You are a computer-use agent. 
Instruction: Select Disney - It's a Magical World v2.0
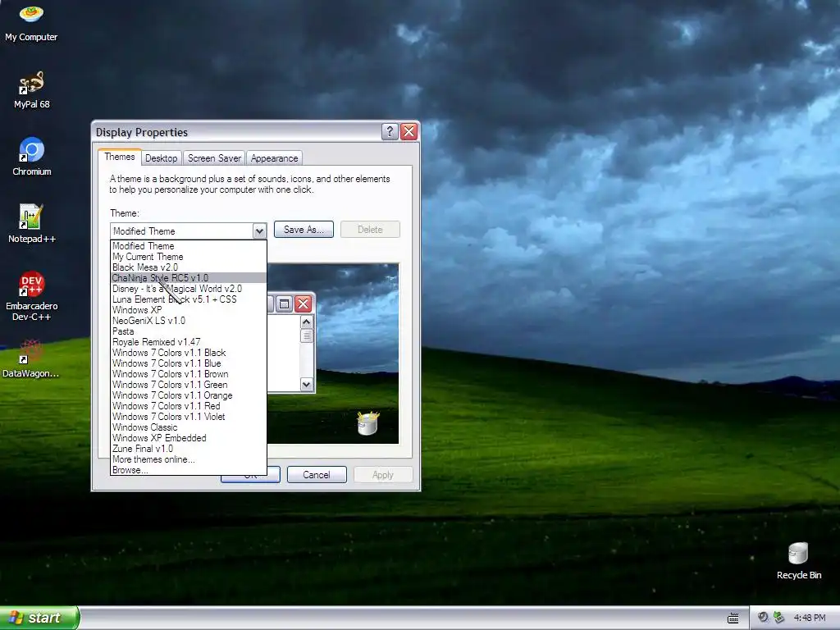click(x=189, y=289)
